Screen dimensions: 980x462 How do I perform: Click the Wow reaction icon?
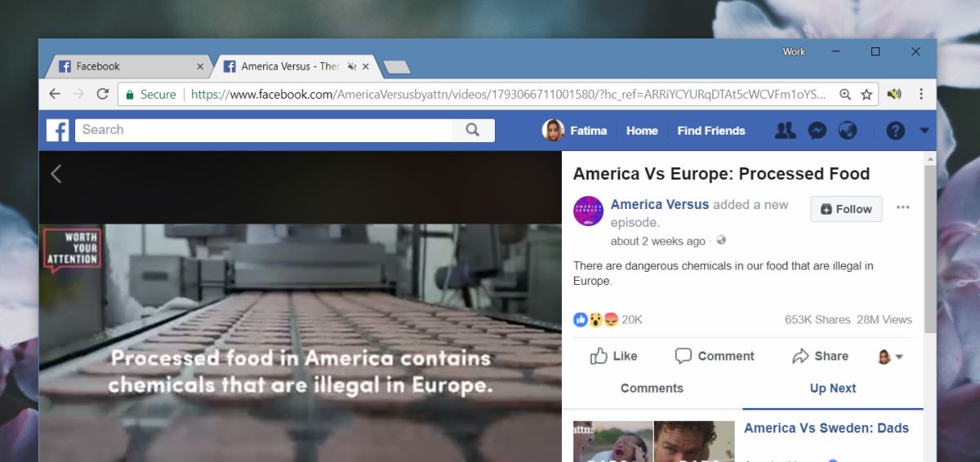pos(595,319)
